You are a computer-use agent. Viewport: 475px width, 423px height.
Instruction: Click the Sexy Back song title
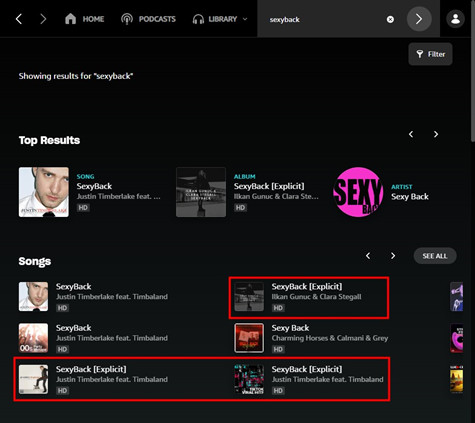pos(290,328)
